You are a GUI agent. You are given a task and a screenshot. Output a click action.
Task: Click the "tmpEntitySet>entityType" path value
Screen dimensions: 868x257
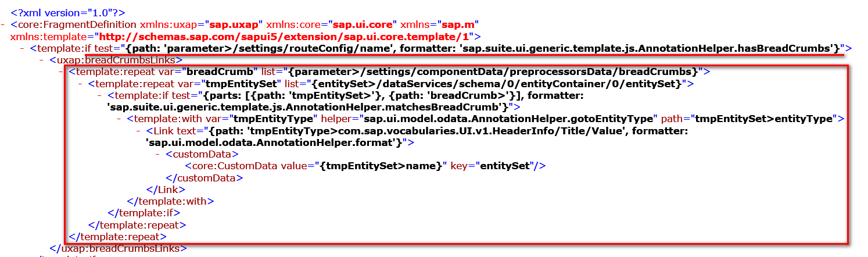click(766, 119)
